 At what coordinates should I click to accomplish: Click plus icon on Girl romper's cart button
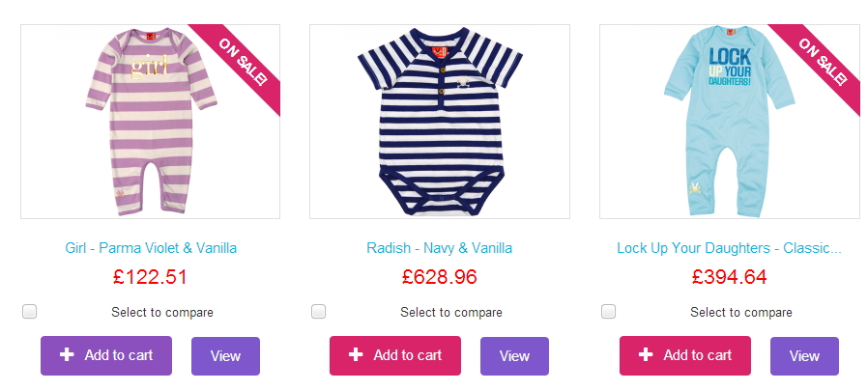coord(67,355)
